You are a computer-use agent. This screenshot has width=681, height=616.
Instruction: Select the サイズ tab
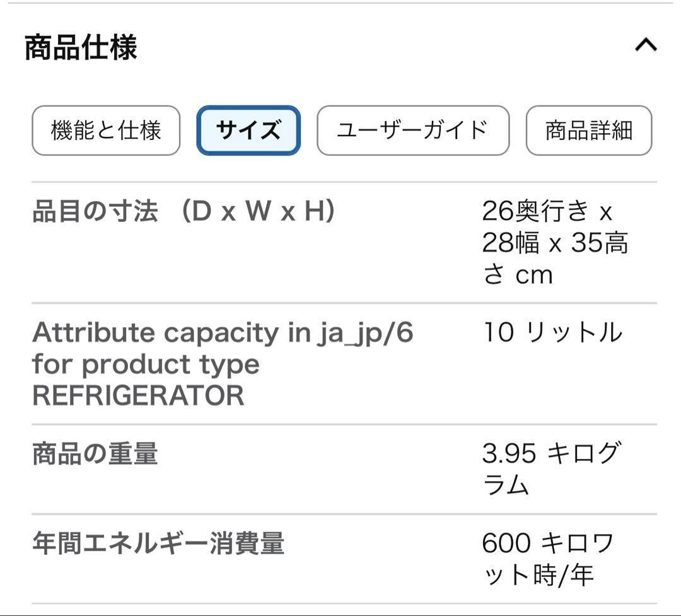248,131
